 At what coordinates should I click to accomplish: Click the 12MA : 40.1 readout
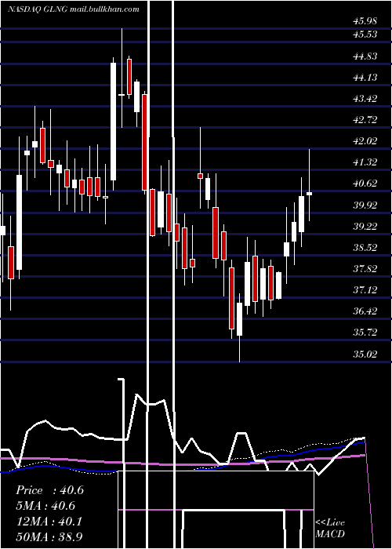click(x=49, y=522)
